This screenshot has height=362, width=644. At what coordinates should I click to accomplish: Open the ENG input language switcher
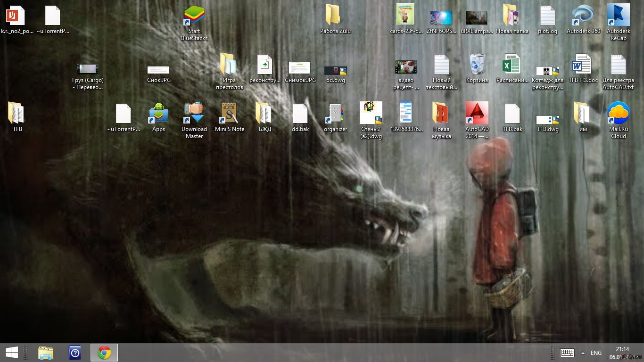pyautogui.click(x=596, y=353)
